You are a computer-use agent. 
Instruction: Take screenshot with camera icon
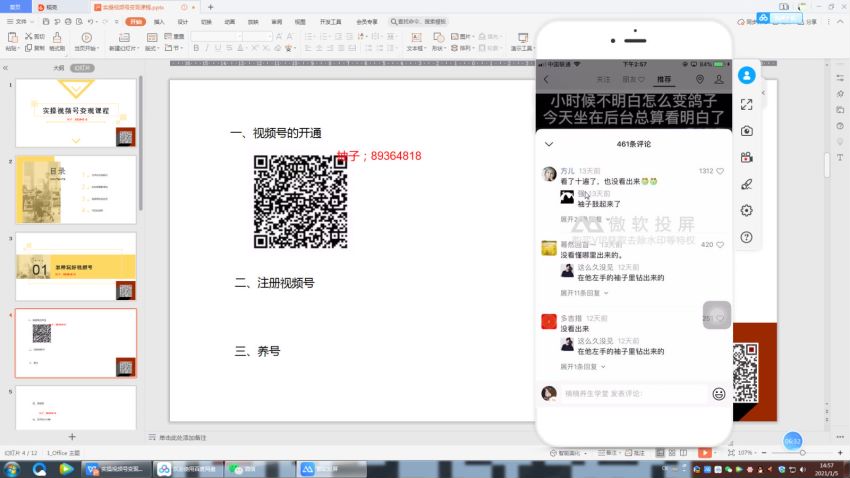[746, 131]
